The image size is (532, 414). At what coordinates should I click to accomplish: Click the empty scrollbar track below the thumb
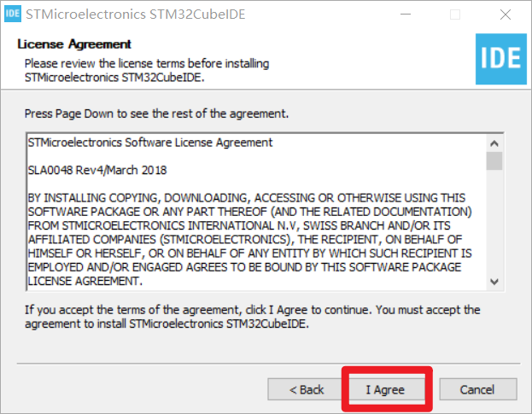(494, 222)
